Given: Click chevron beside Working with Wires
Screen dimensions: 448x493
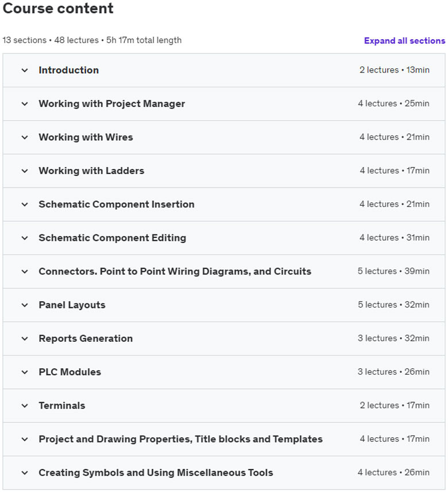Looking at the screenshot, I should click(x=25, y=137).
